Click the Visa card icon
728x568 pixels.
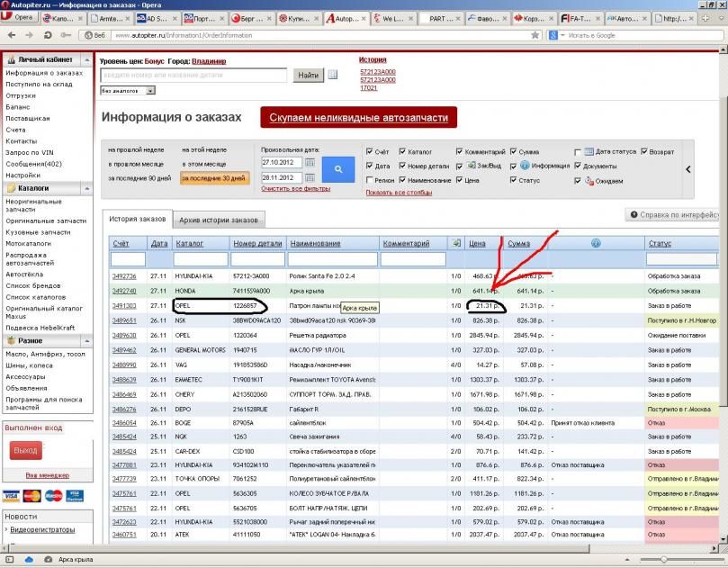(x=11, y=496)
